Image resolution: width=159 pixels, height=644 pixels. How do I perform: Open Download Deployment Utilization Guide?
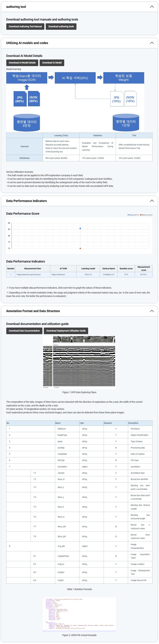click(66, 331)
